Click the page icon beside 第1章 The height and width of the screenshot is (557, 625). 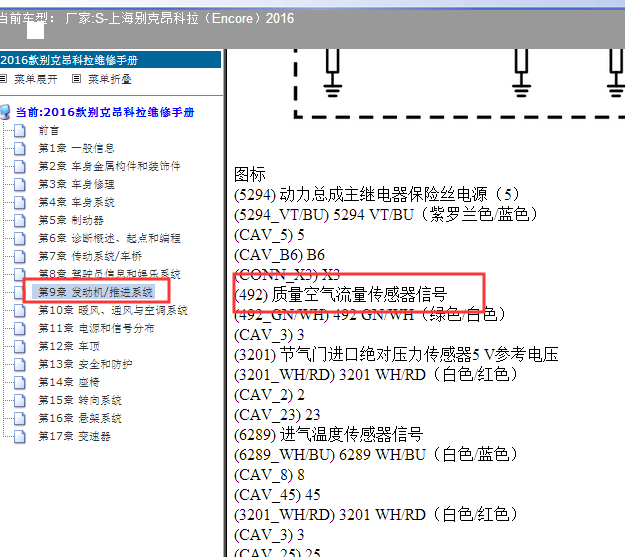click(x=19, y=149)
